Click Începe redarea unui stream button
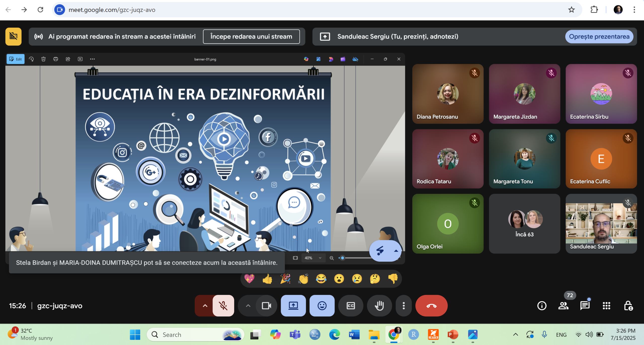This screenshot has width=644, height=345. (251, 37)
